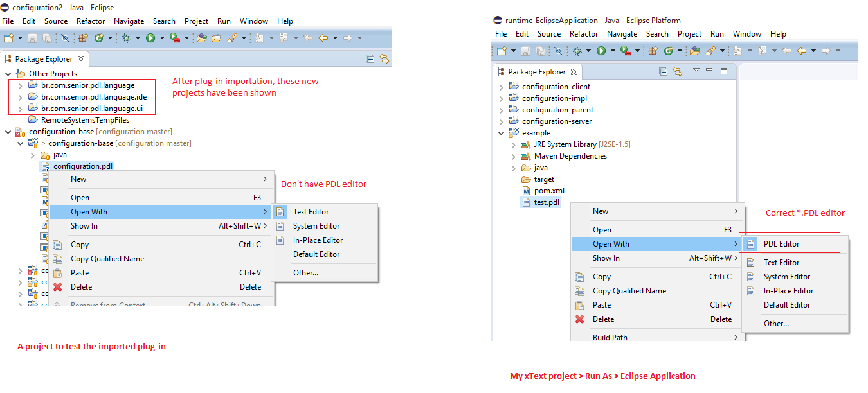
Task: Click yellow Back arrow in configuration2 toolbar
Action: point(323,38)
